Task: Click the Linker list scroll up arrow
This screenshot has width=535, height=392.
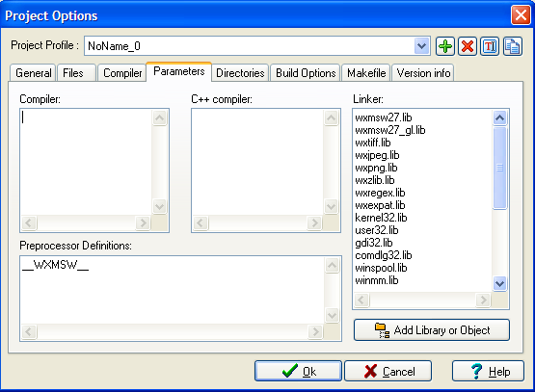Action: coord(500,118)
